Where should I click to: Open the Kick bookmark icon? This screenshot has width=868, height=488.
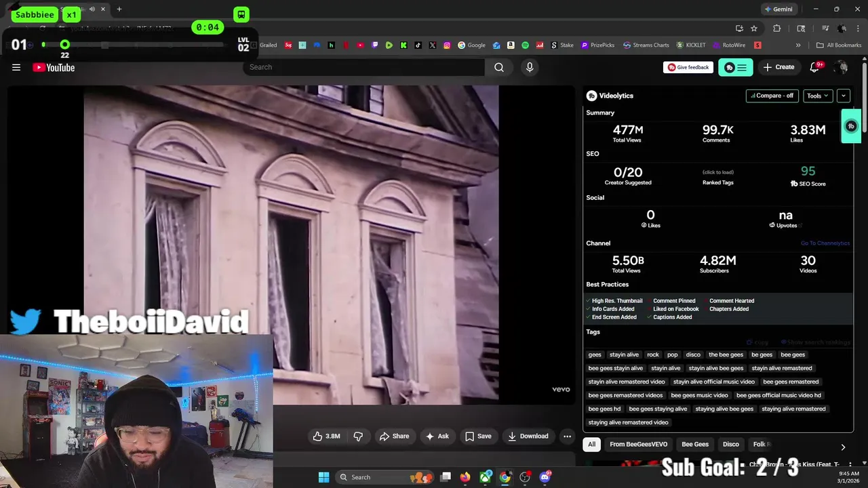pos(403,45)
